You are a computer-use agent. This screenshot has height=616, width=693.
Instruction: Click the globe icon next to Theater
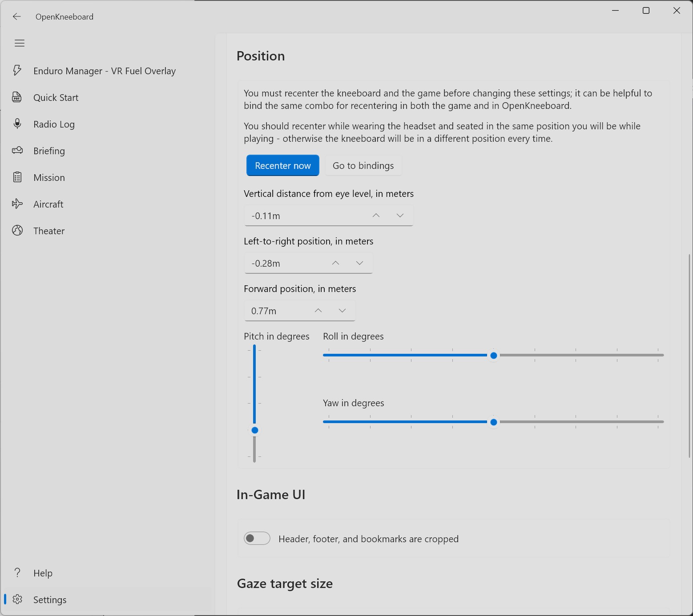(x=17, y=230)
